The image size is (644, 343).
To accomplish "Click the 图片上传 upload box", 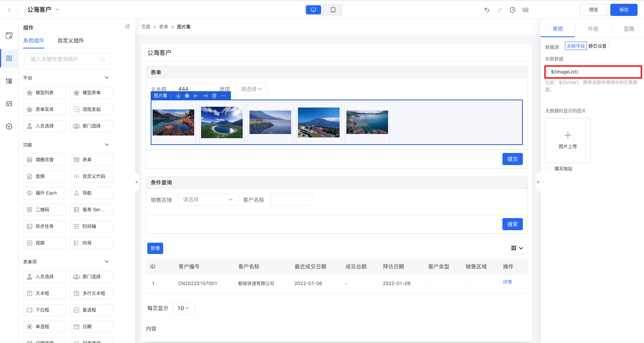I will click(x=568, y=140).
